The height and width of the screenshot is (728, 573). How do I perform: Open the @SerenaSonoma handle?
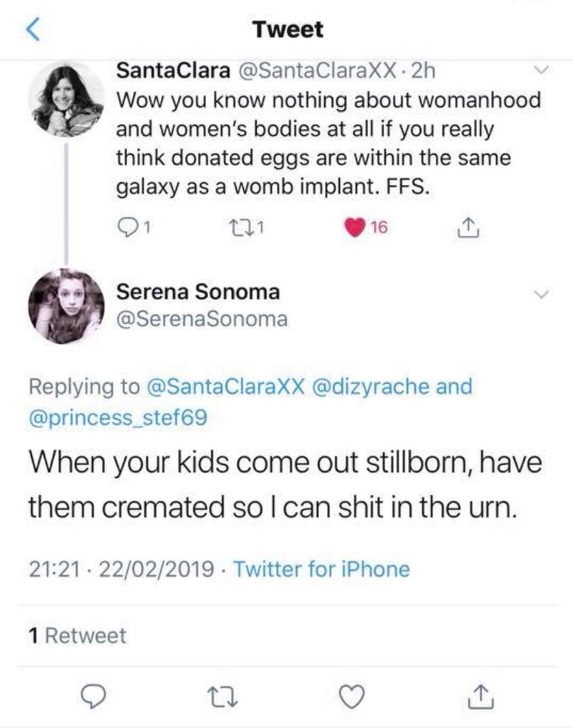pos(202,320)
